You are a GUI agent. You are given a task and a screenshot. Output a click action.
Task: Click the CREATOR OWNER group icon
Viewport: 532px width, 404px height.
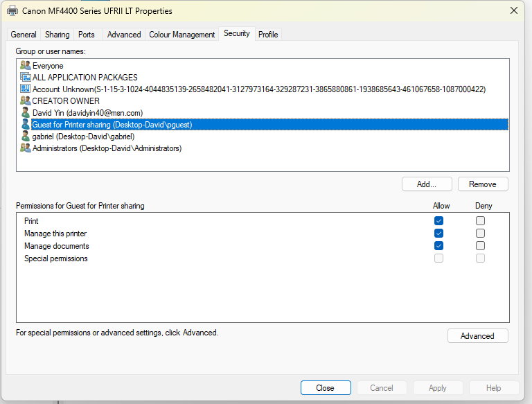[x=26, y=100]
